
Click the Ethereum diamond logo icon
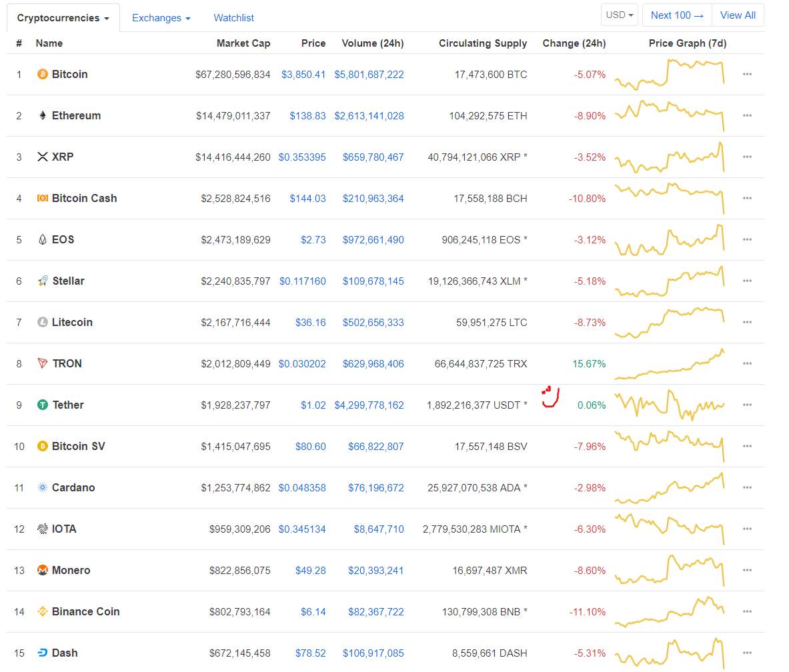pyautogui.click(x=43, y=116)
